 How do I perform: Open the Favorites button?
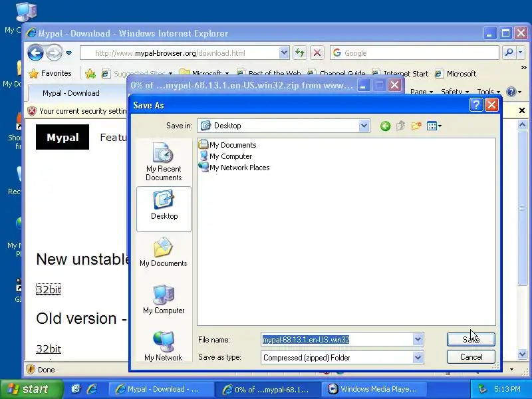pos(51,73)
